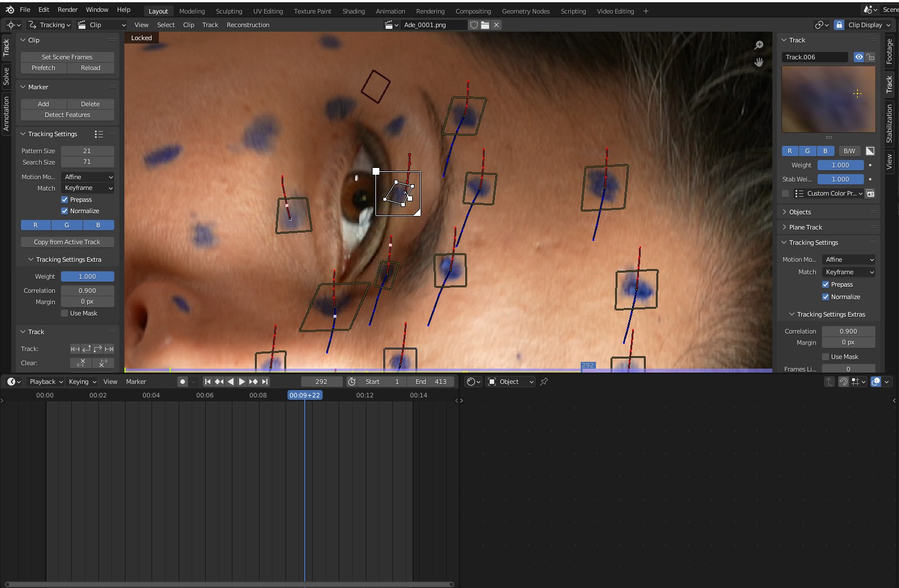Jump to next keyframe
The width and height of the screenshot is (899, 588).
(253, 382)
